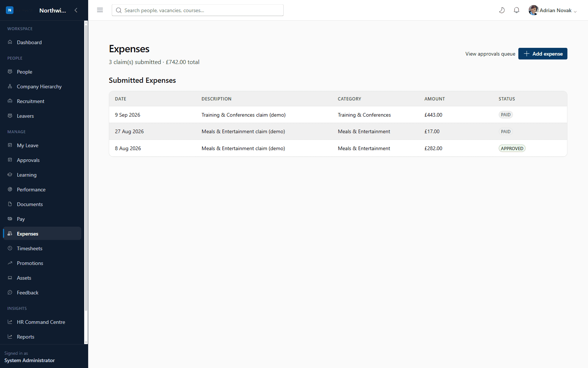This screenshot has width=588, height=368.
Task: Click the Learning graduation cap icon
Action: click(x=10, y=175)
